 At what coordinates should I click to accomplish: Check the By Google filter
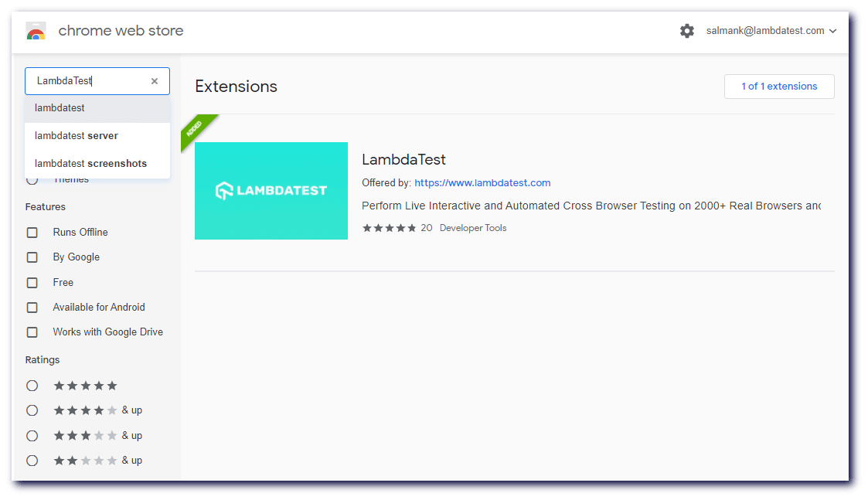point(32,257)
